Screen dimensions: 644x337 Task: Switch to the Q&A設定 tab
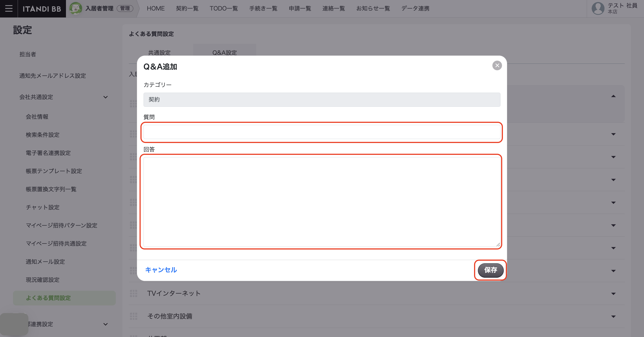coord(225,53)
